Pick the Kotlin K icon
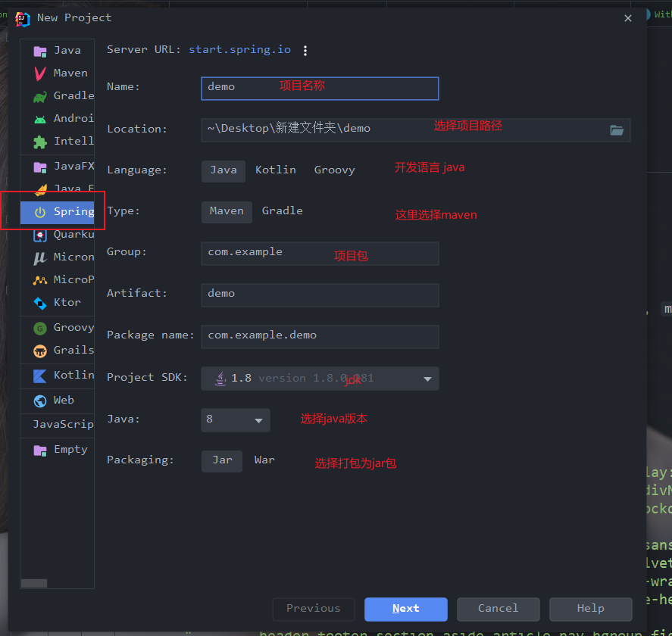The height and width of the screenshot is (636, 672). click(40, 376)
